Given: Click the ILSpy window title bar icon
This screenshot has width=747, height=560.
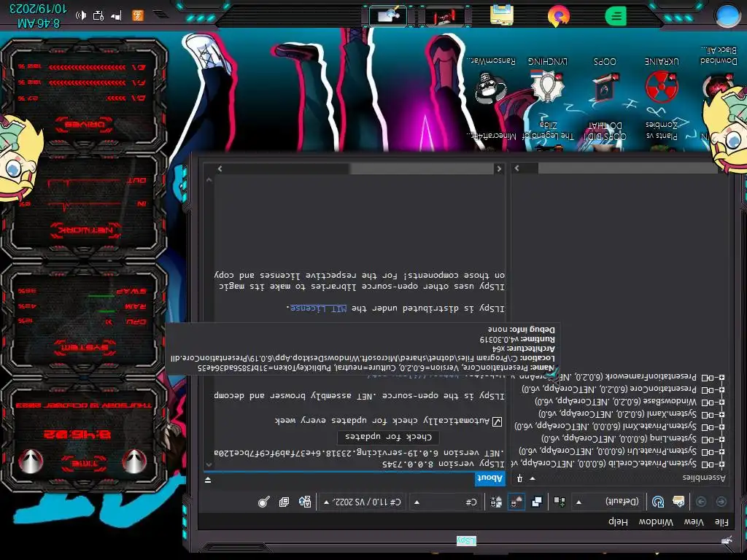Looking at the screenshot, I should [727, 540].
